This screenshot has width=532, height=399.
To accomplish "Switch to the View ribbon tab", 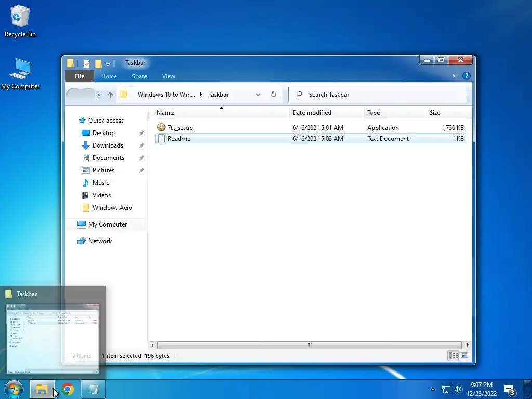I will click(168, 76).
